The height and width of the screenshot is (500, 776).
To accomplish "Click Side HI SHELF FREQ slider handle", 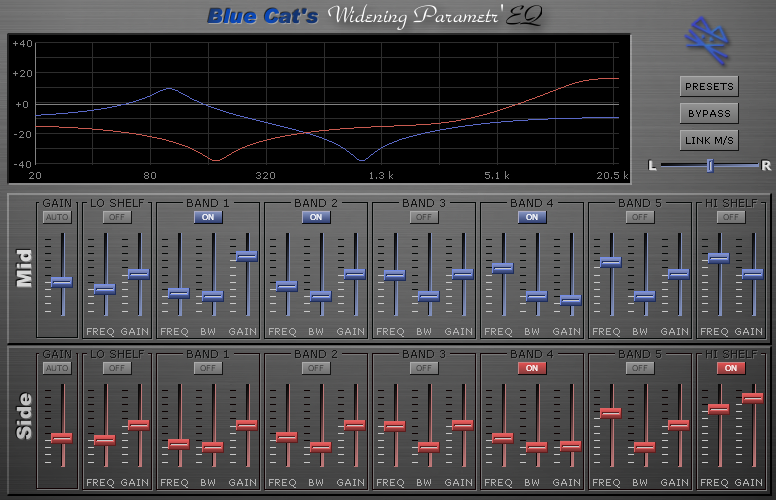I will (x=719, y=409).
